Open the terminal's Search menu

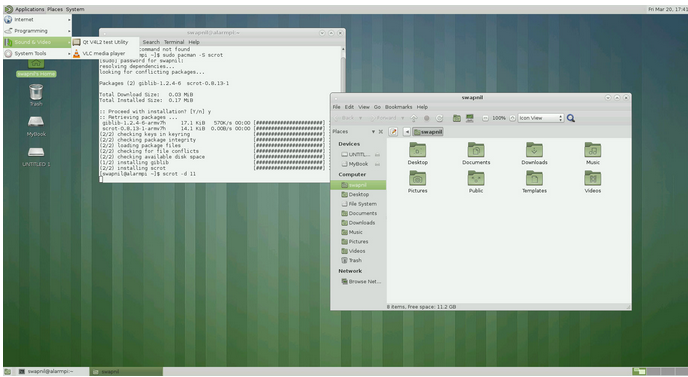pyautogui.click(x=151, y=42)
